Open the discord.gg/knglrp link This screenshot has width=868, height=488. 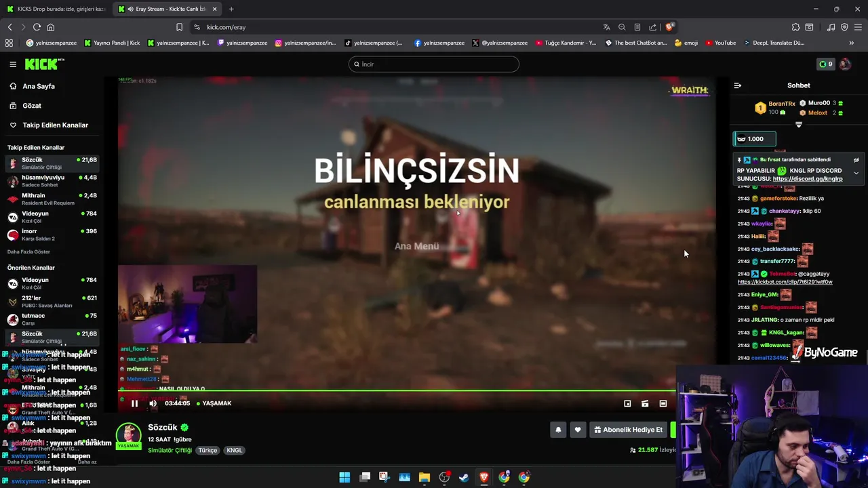click(807, 179)
